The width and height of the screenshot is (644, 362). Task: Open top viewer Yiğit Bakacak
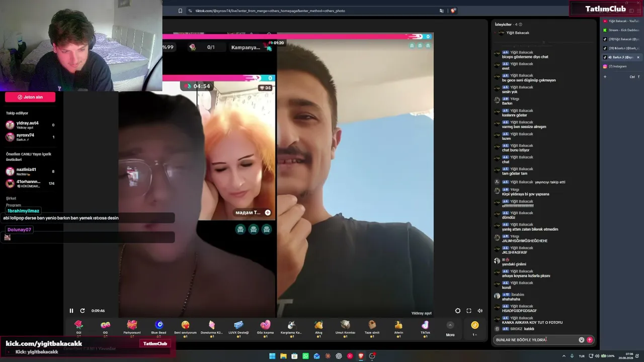pos(514,33)
